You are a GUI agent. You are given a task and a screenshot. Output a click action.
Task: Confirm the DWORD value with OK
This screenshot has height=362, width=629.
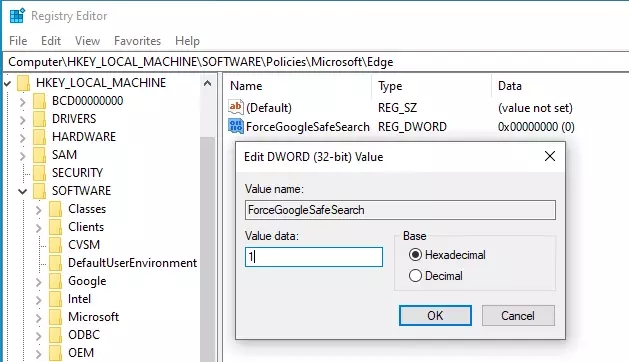coord(435,315)
